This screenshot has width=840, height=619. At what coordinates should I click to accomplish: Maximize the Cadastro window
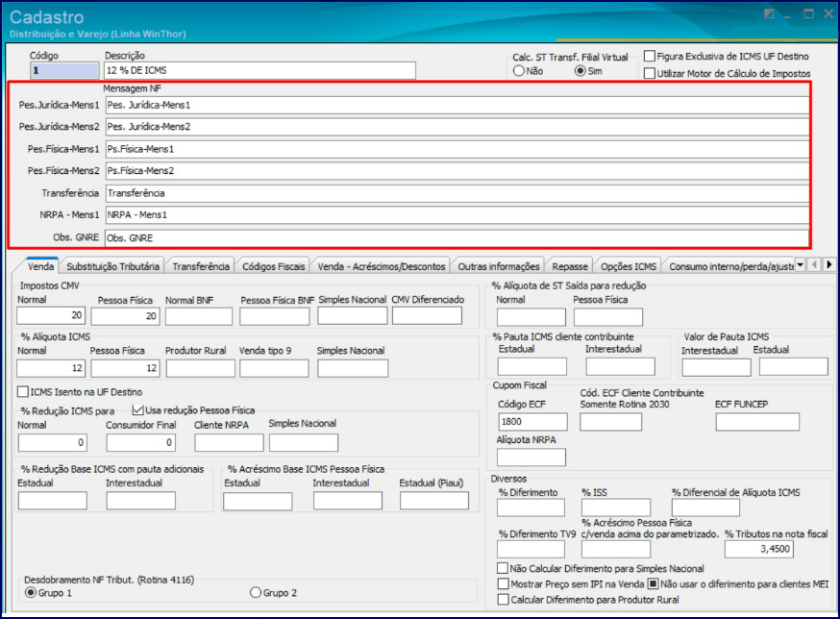[809, 14]
